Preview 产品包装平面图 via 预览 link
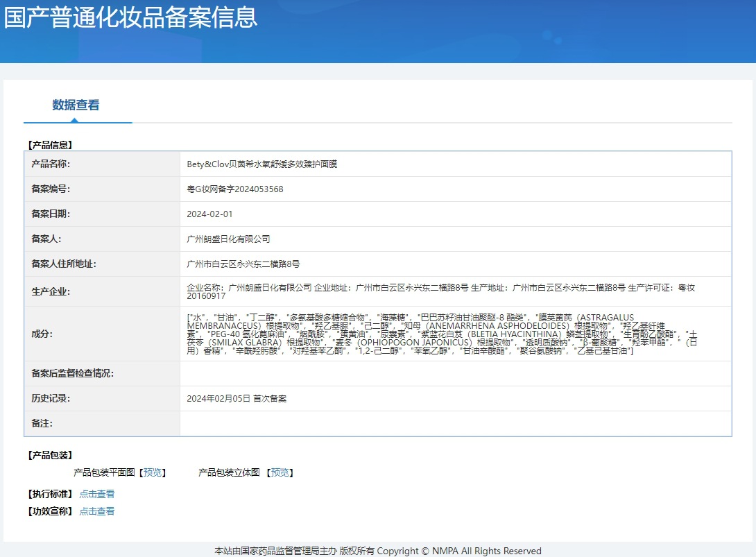The width and height of the screenshot is (756, 557). (153, 472)
